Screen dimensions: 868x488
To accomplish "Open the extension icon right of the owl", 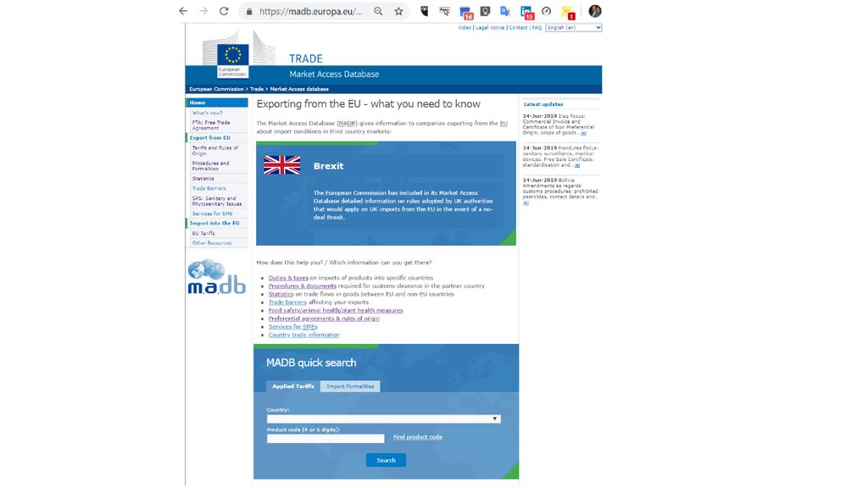I will [444, 11].
